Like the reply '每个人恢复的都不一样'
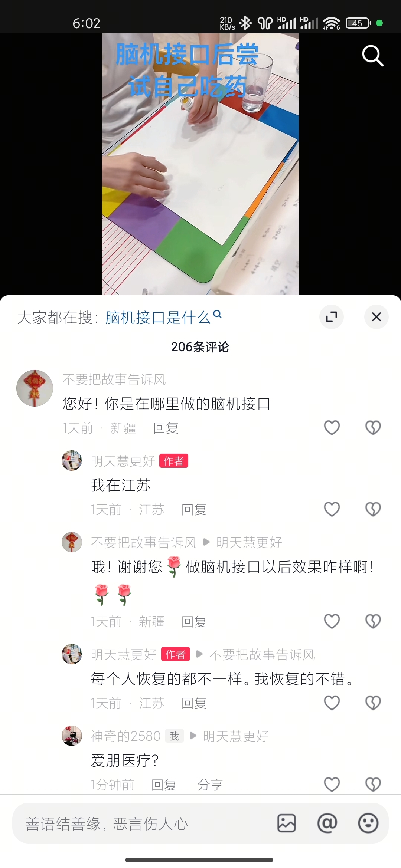 coord(332,703)
